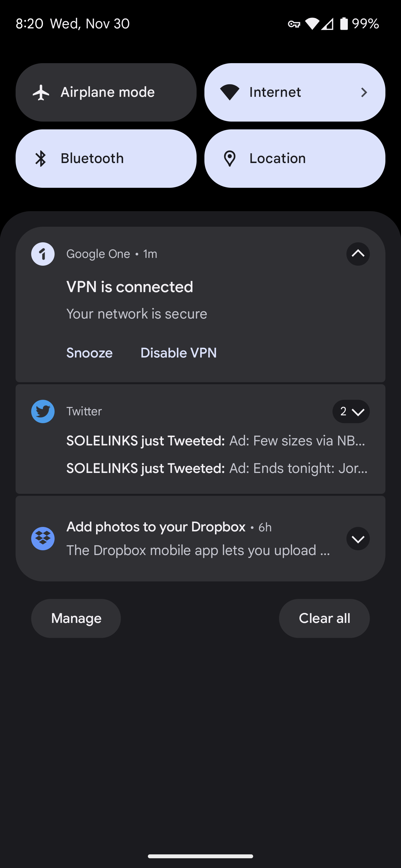Tap the VPN key status icon

[x=294, y=24]
